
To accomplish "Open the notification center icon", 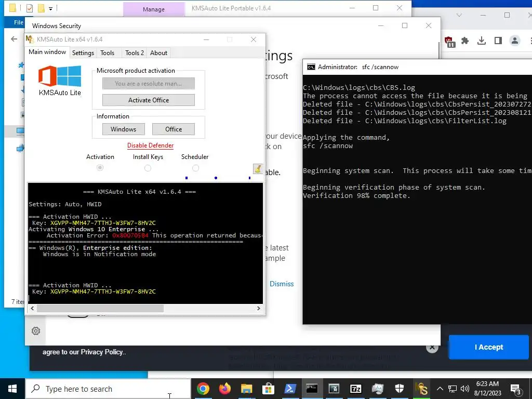I will point(515,390).
